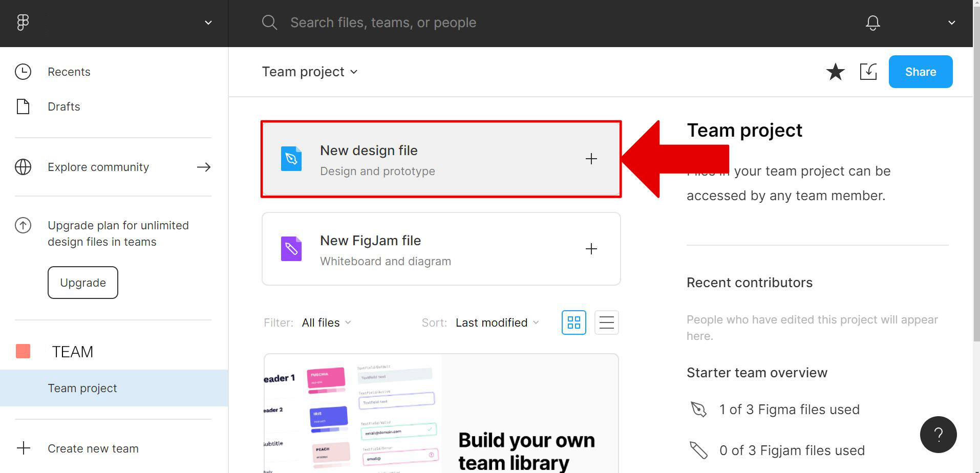Image resolution: width=980 pixels, height=473 pixels.
Task: Select Team project in the sidebar
Action: tap(114, 388)
